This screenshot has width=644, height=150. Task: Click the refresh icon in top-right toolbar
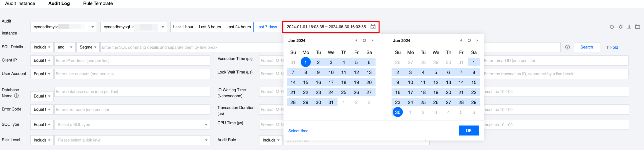pyautogui.click(x=612, y=27)
